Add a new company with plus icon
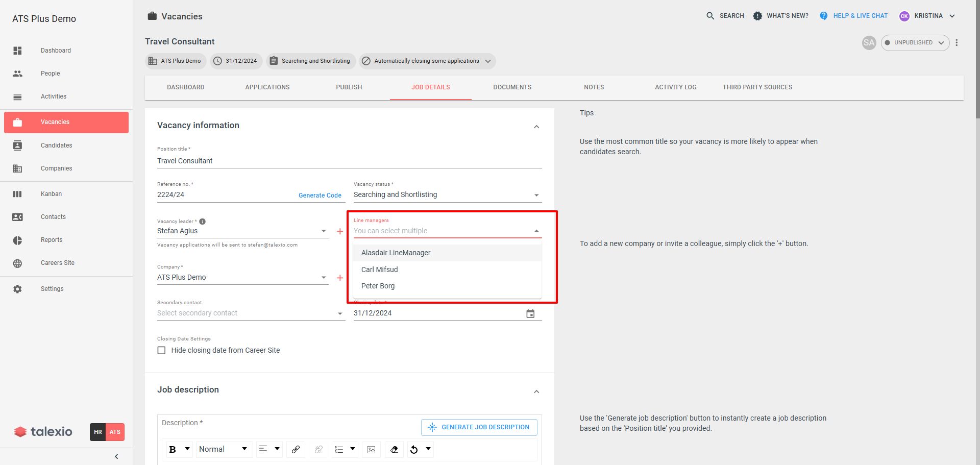 pos(340,278)
